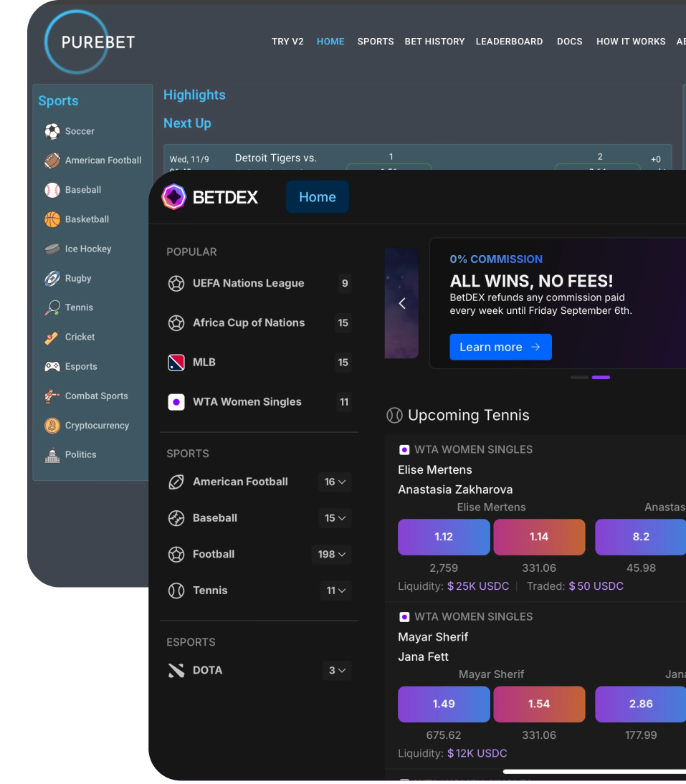This screenshot has width=686, height=784.
Task: Click the Learn more button
Action: (500, 347)
